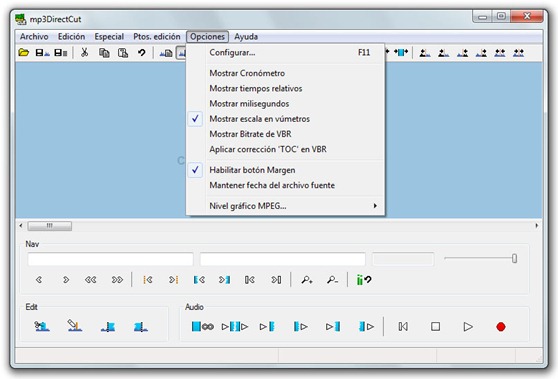
Task: Click the double left arrow rewind button
Action: click(91, 280)
